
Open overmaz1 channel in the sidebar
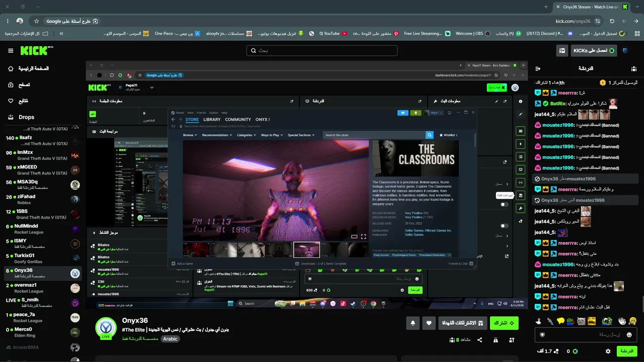click(43, 288)
